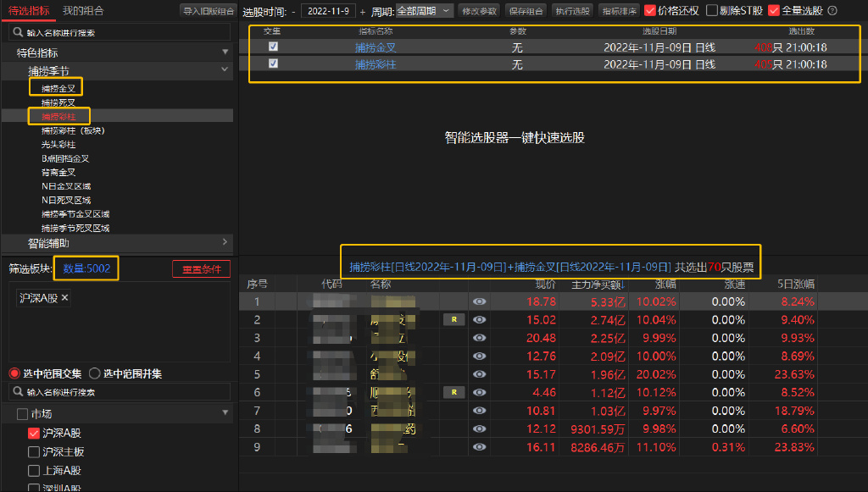Tick the 沪深主板 checkbox
Viewport: 868px width, 492px height.
34,451
